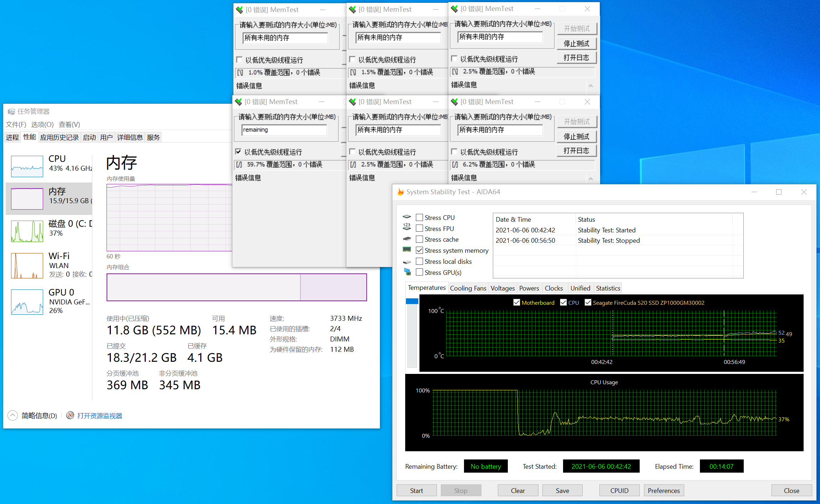Switch to the 应用历史记录 tab
This screenshot has height=504, width=820.
pos(59,138)
